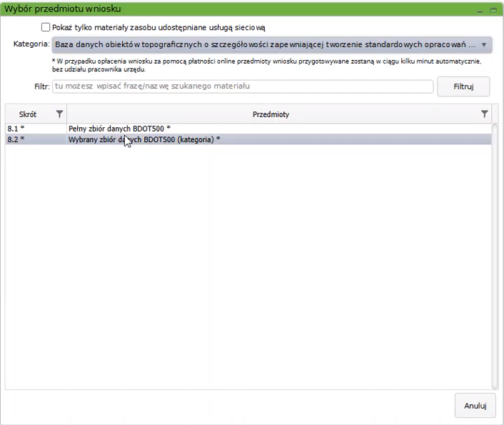Click the Anuluj button
504x425 pixels.
point(475,406)
